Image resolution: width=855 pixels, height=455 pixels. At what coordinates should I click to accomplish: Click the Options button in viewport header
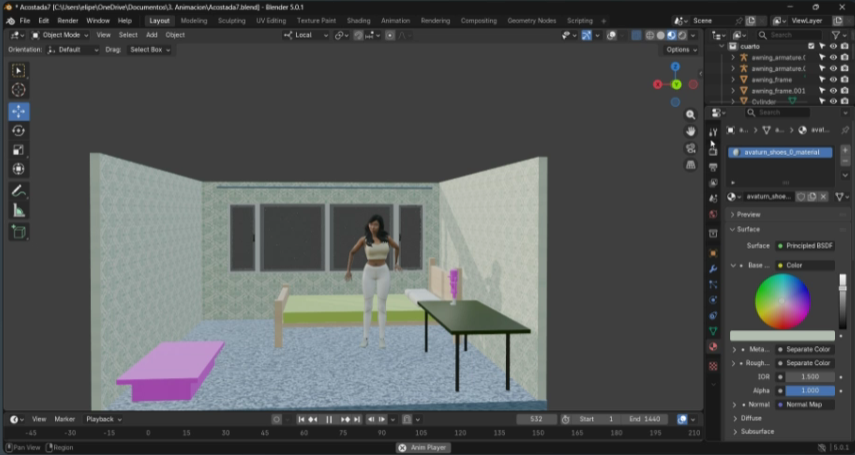tap(680, 49)
